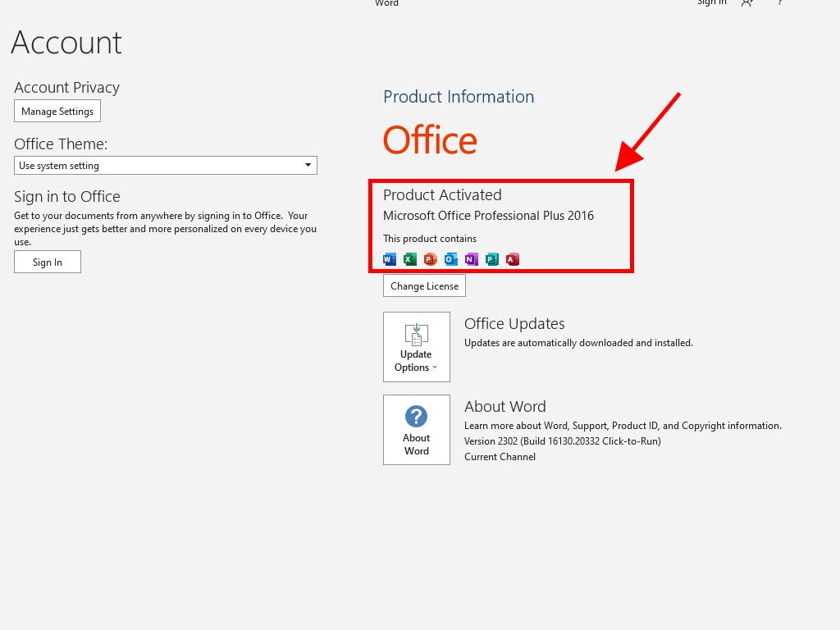The image size is (840, 630).
Task: Open the Update Options menu
Action: click(x=416, y=347)
